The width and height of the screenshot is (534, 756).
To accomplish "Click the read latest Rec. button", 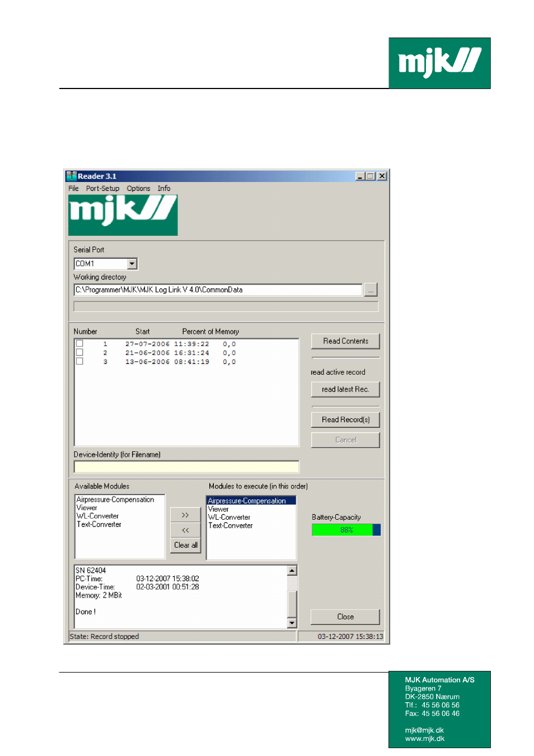I will click(x=345, y=389).
